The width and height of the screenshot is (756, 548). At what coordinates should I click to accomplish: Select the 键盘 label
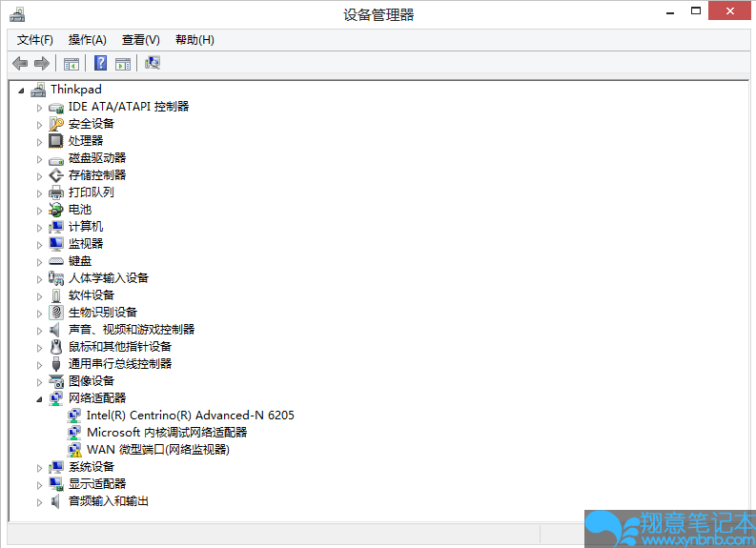[80, 261]
